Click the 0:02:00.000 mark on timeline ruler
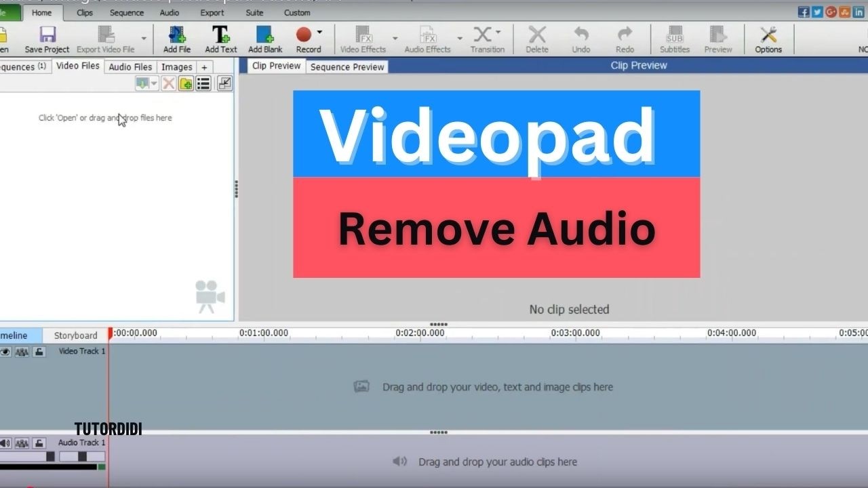The width and height of the screenshot is (868, 488). (420, 333)
